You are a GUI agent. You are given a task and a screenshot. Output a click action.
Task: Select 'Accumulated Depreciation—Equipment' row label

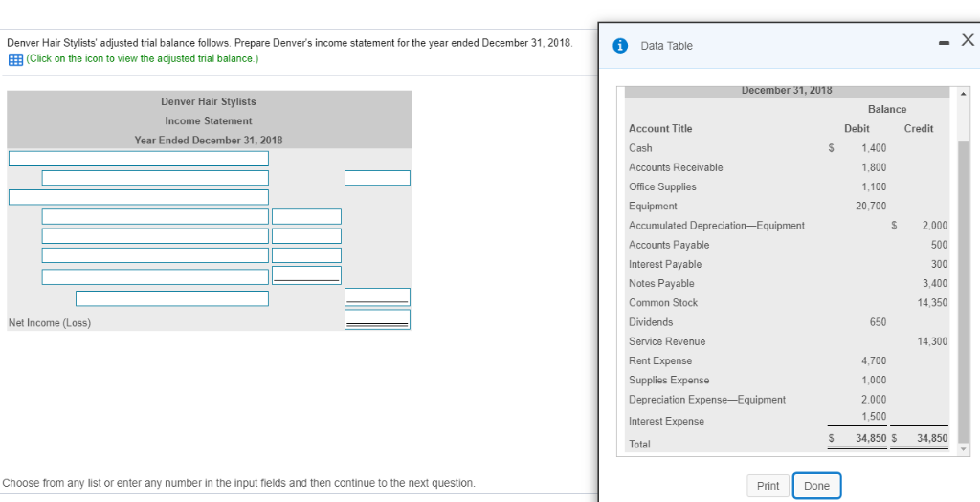[x=716, y=226]
